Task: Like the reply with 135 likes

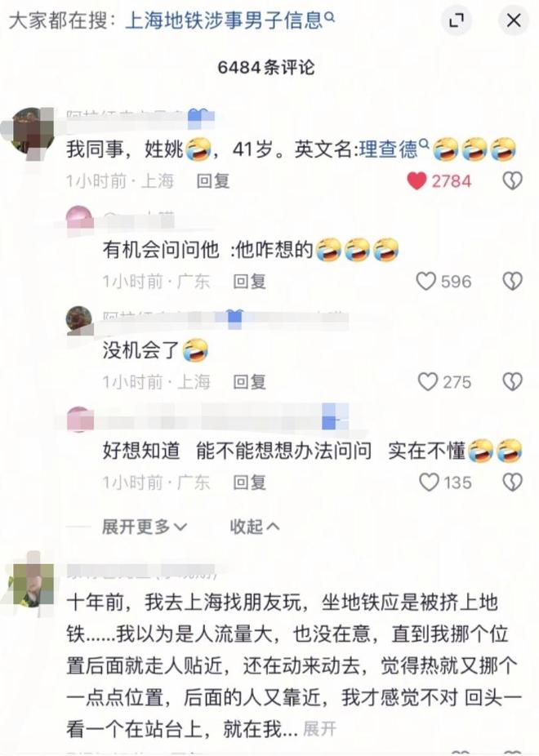Action: tap(429, 483)
